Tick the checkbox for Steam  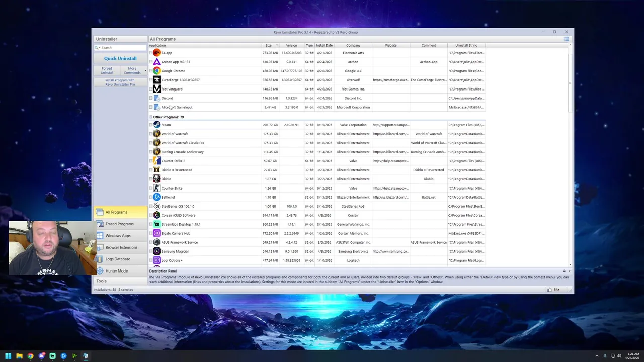[151, 125]
